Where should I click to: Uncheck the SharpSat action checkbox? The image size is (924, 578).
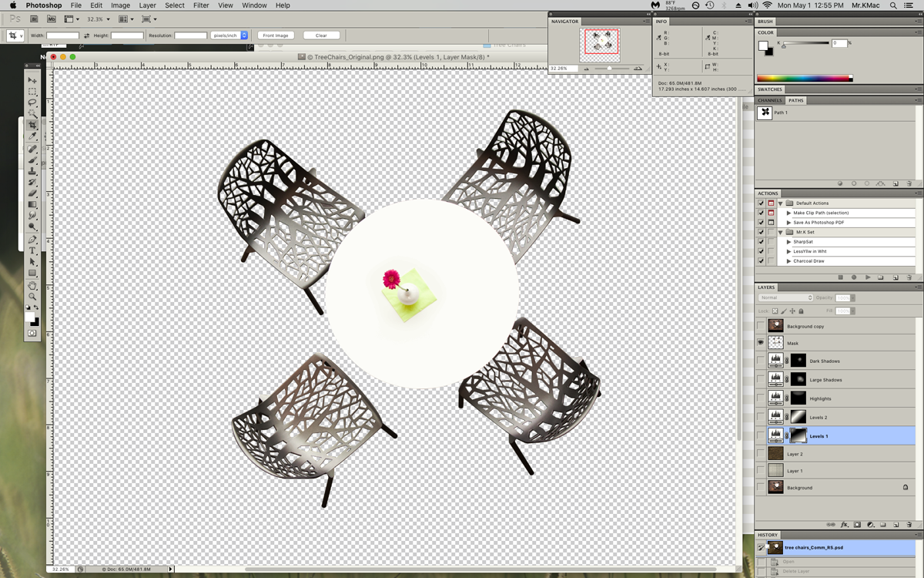[x=761, y=242]
